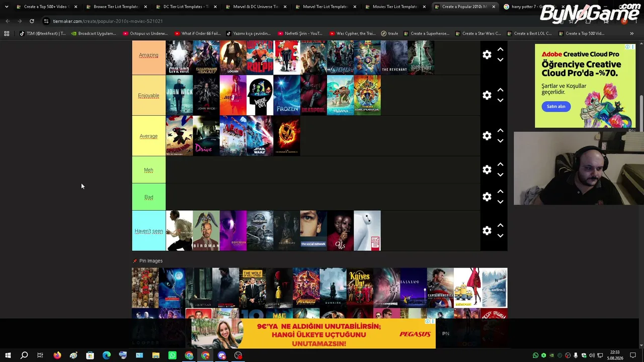The height and width of the screenshot is (362, 644).
Task: Open Windows Start menu
Action: 8,355
